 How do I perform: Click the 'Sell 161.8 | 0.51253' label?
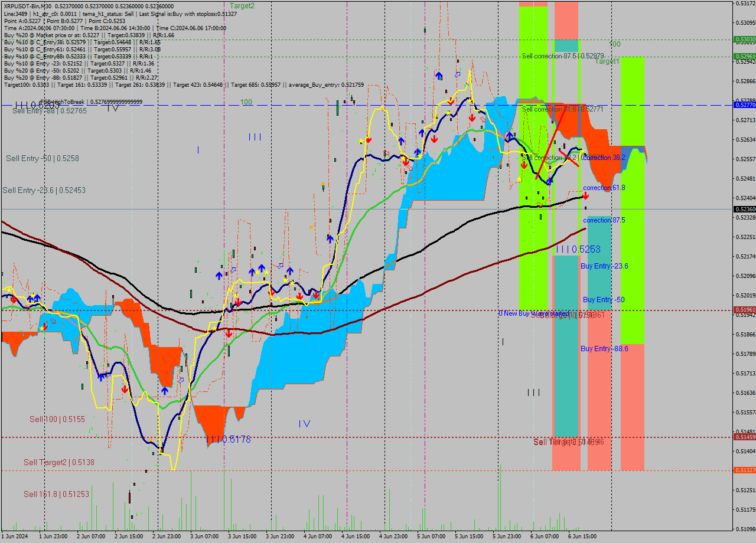(x=57, y=494)
